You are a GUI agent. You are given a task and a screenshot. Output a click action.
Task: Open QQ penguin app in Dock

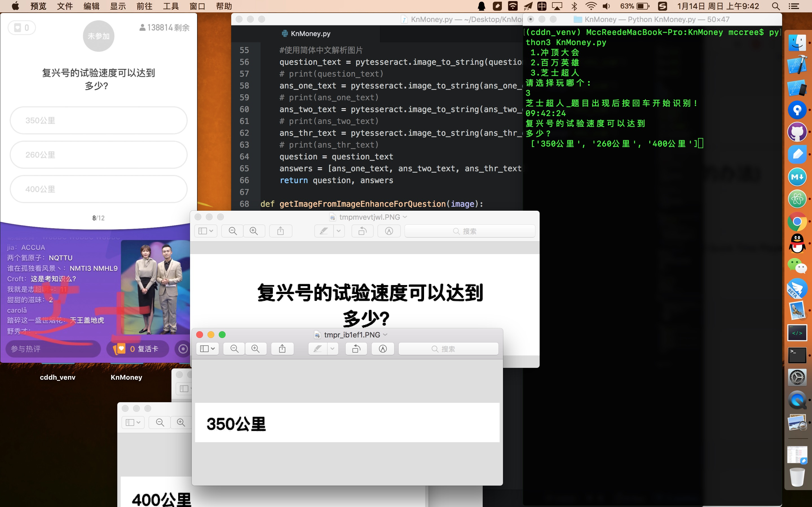click(797, 244)
